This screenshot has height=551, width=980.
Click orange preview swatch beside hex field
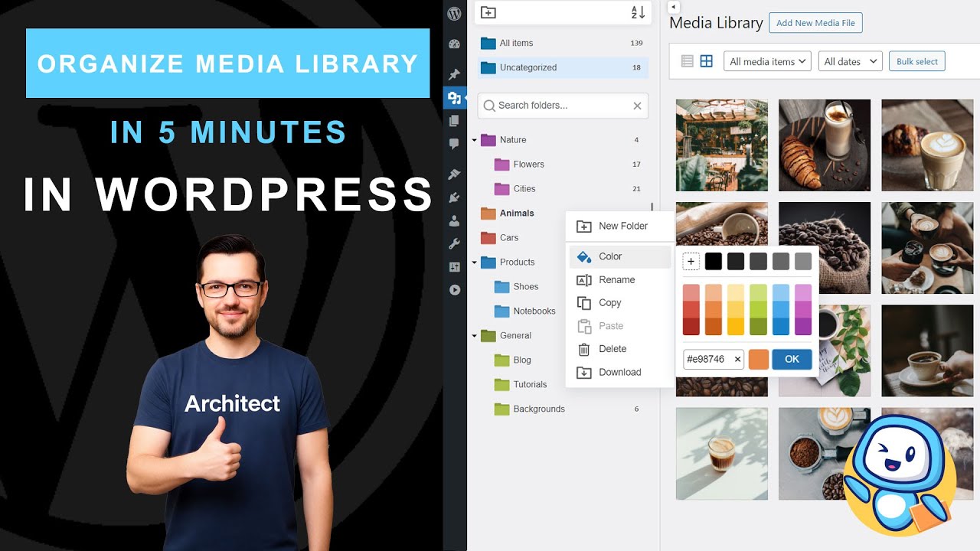pos(758,359)
